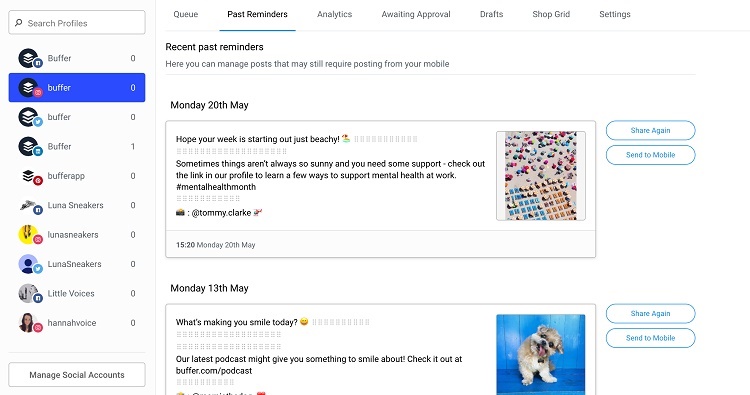Screen dimensions: 750x395
Task: Click the Manage Social Accounts button
Action: pos(77,375)
